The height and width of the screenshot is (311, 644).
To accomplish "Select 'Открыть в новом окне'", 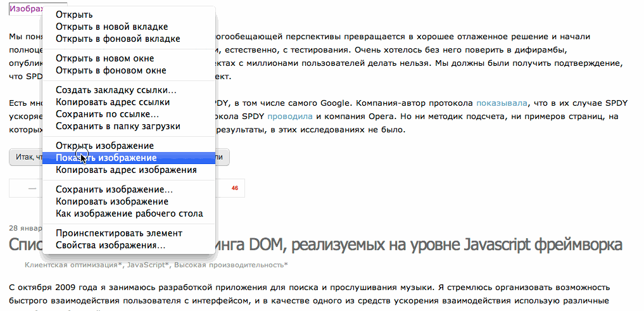I will [x=129, y=58].
